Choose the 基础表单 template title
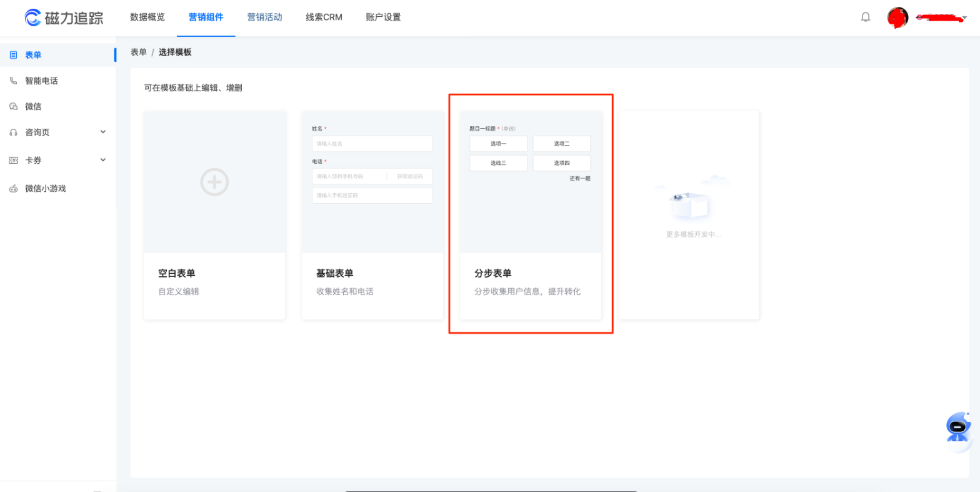The image size is (980, 492). (335, 273)
